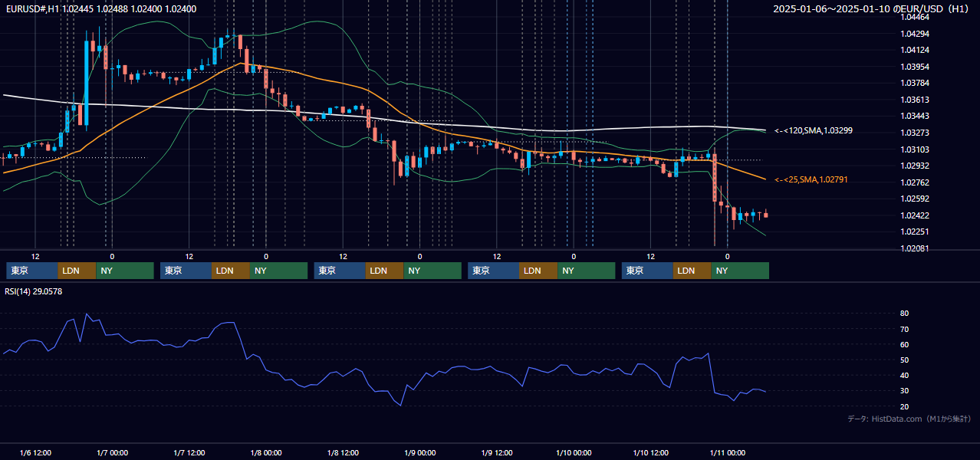The width and height of the screenshot is (980, 460).
Task: Select the 1/6 12:00 time axis label
Action: click(x=35, y=453)
